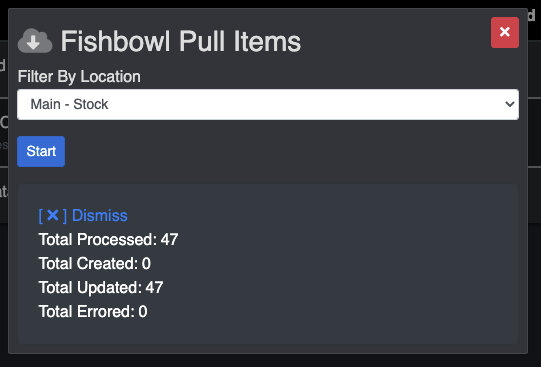
Task: Click empty dialog area right of Start button
Action: pyautogui.click(x=293, y=151)
